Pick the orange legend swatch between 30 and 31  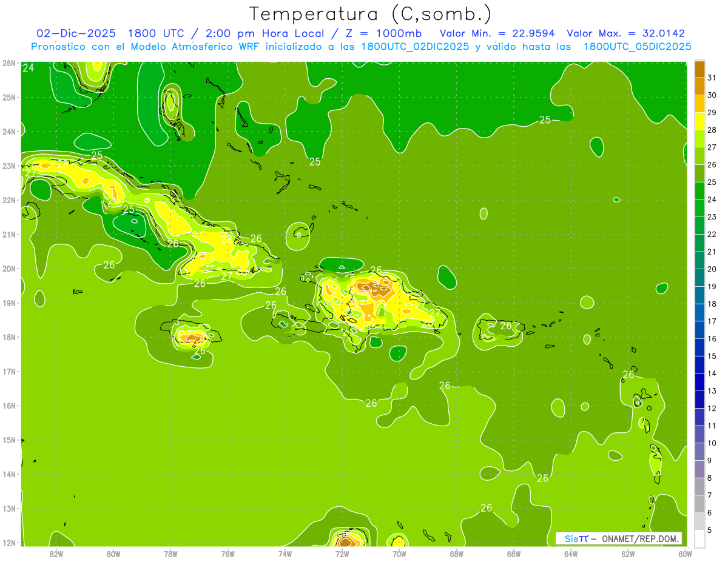pyautogui.click(x=699, y=87)
